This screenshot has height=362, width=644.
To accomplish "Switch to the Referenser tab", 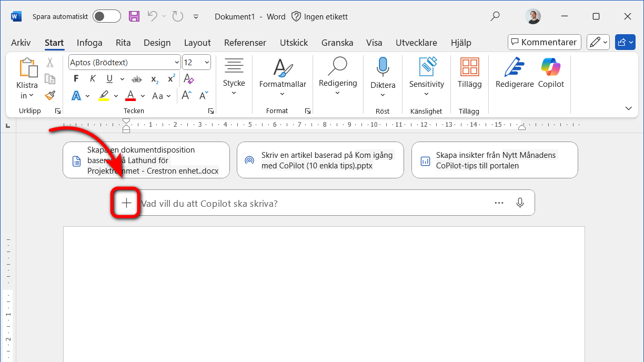I will [x=245, y=43].
